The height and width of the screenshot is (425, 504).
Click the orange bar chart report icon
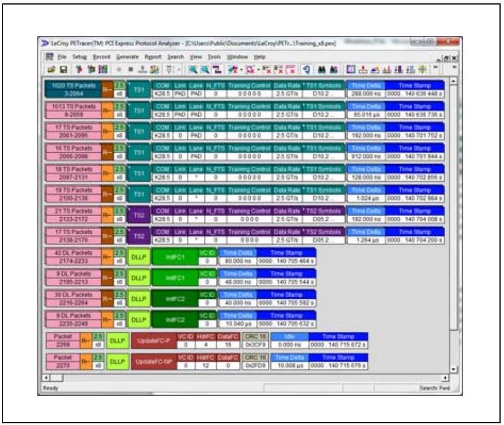(387, 70)
